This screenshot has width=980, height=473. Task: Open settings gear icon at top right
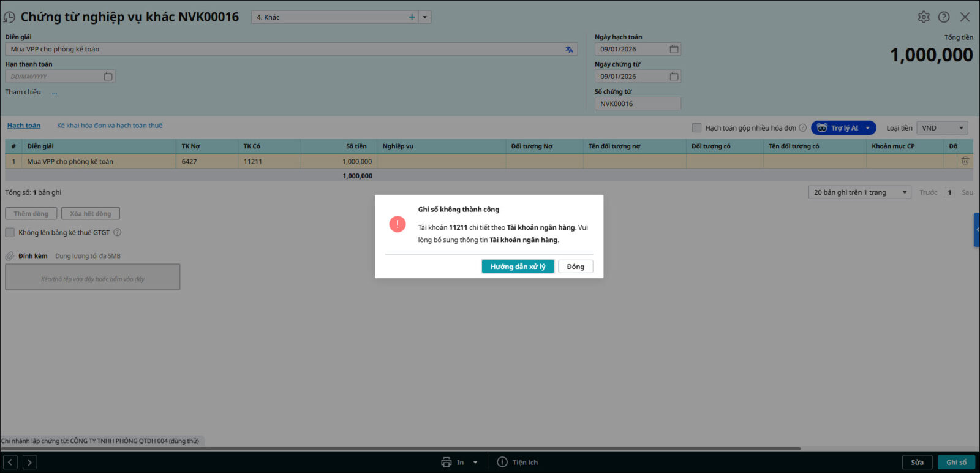[x=924, y=17]
